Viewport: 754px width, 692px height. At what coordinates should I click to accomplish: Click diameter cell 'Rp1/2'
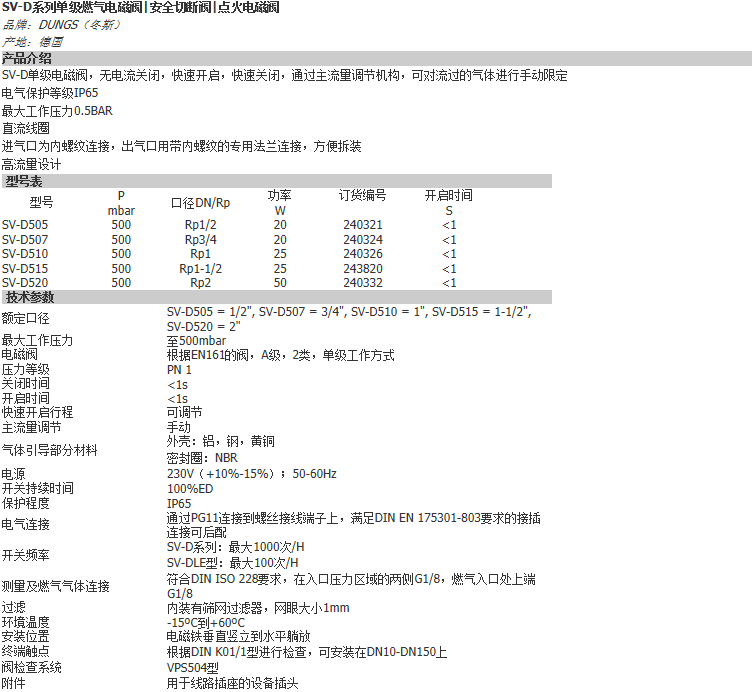tap(201, 225)
